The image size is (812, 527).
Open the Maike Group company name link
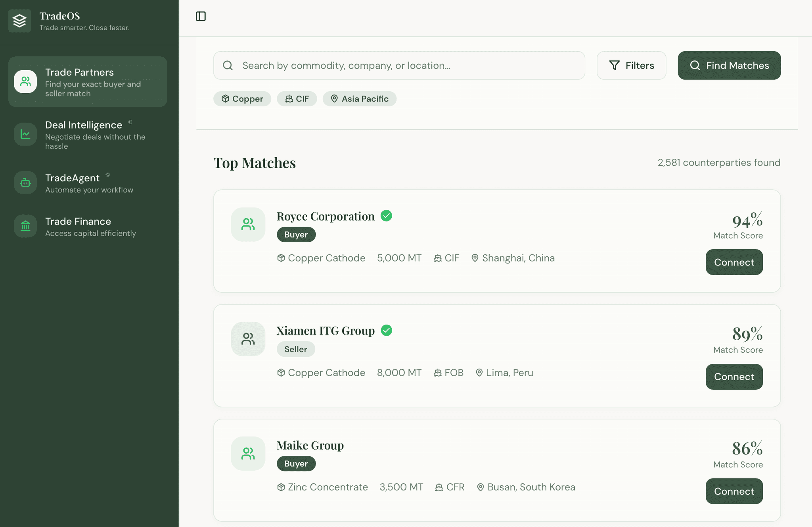[x=310, y=445]
